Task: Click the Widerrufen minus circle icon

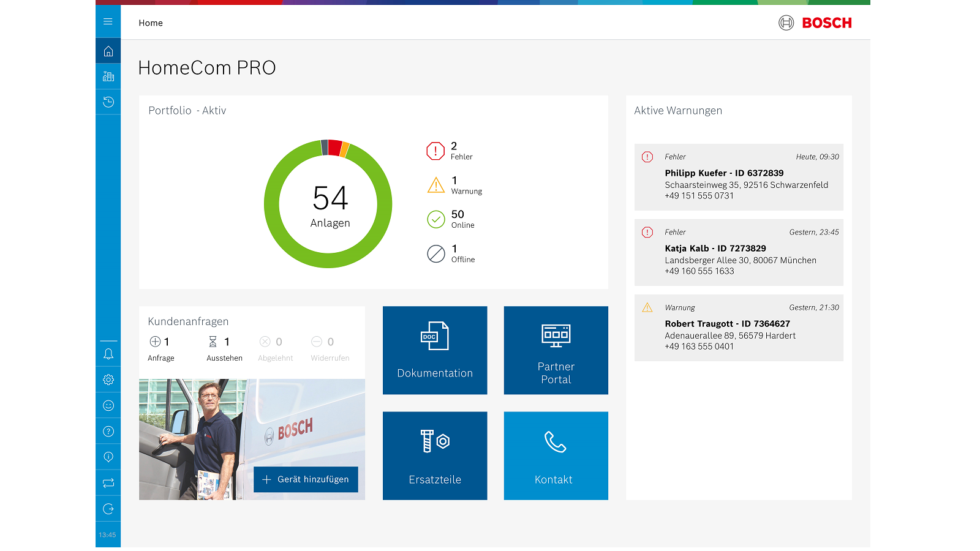Action: click(x=317, y=342)
